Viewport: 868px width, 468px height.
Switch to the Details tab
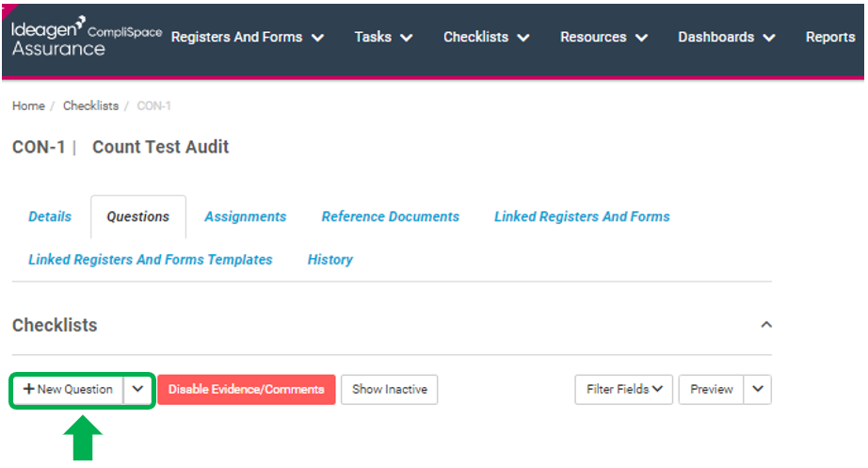(50, 217)
